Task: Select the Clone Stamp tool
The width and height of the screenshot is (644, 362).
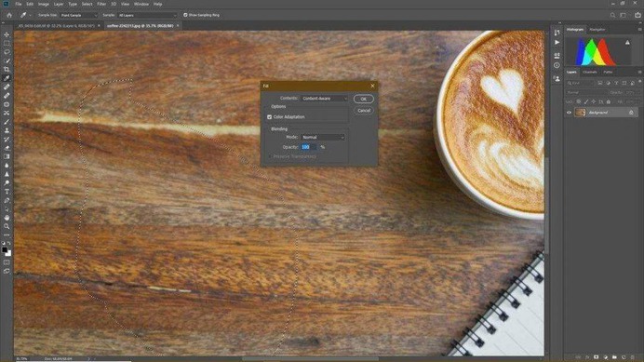Action: (x=7, y=130)
